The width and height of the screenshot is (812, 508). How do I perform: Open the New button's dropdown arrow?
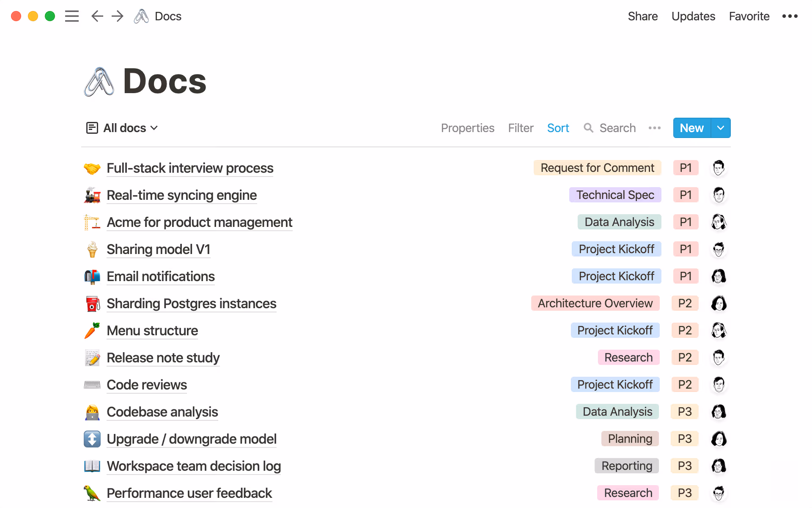click(x=720, y=128)
